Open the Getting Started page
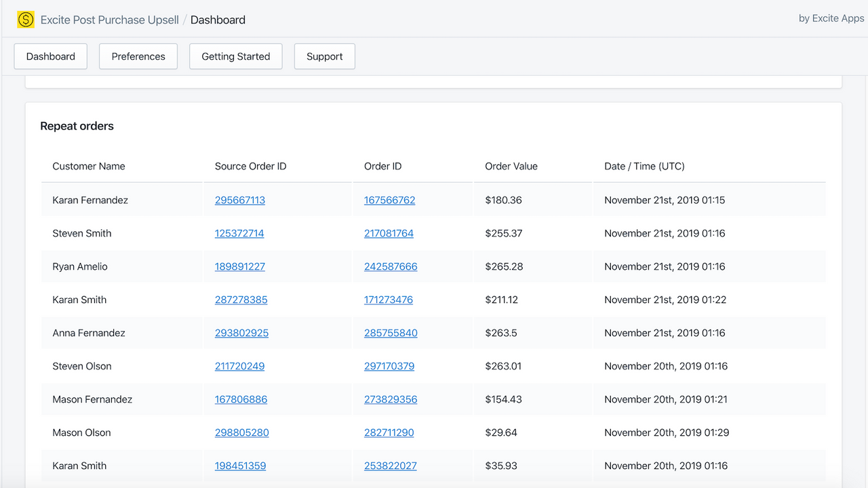The width and height of the screenshot is (868, 488). click(235, 56)
